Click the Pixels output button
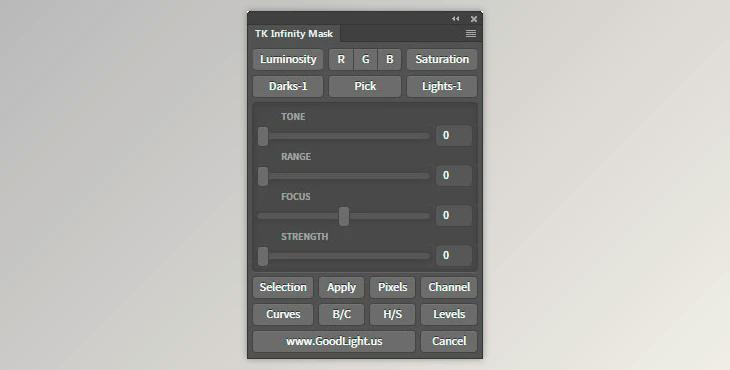Image resolution: width=730 pixels, height=370 pixels. click(x=392, y=287)
